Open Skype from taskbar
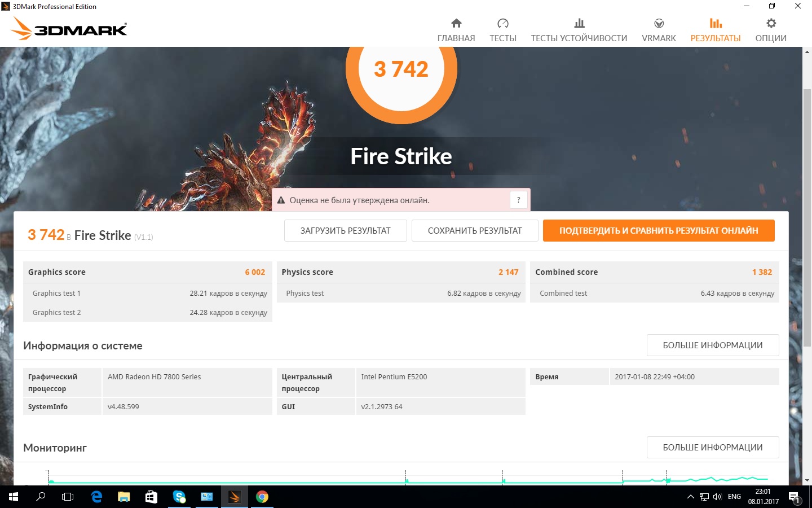 pos(179,497)
